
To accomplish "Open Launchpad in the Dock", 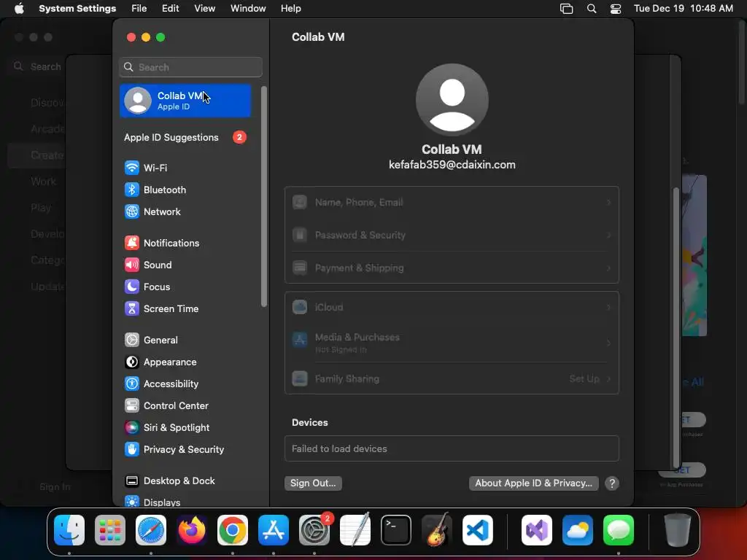I will click(x=110, y=530).
